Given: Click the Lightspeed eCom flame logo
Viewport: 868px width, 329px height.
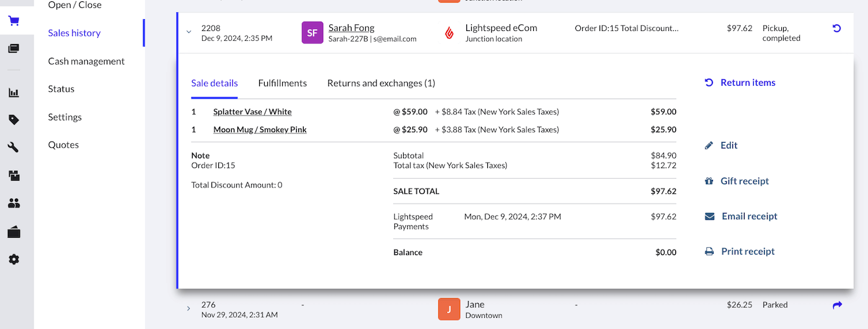Looking at the screenshot, I should [x=449, y=33].
